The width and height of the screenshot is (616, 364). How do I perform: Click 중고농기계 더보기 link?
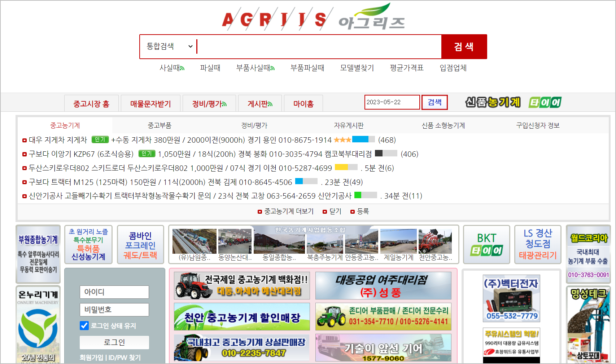[x=289, y=211]
